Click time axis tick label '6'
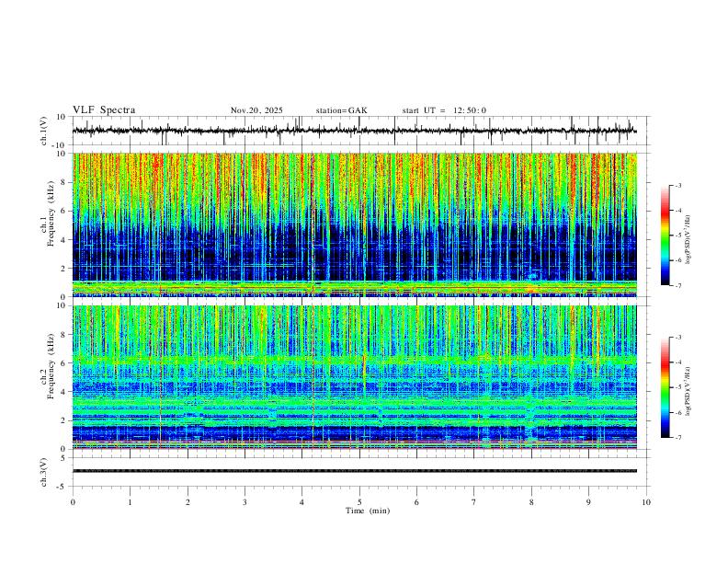728x563 pixels. tap(416, 502)
